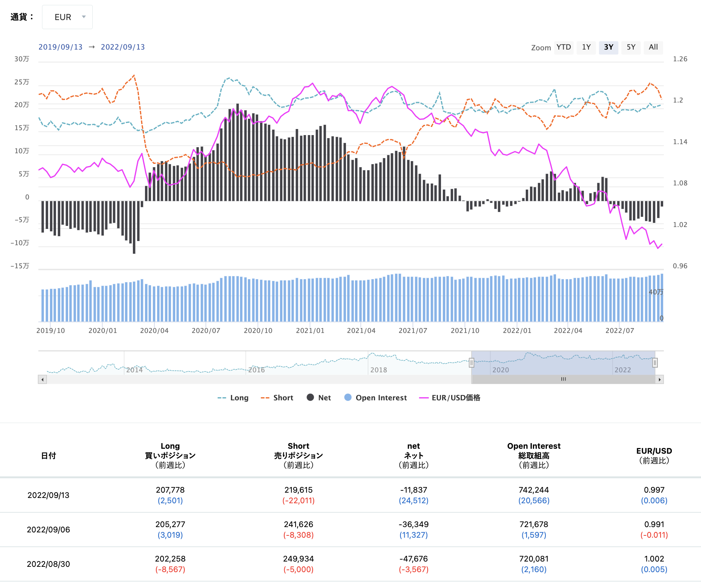Click the 日付 column header
701x588 pixels.
(x=48, y=456)
